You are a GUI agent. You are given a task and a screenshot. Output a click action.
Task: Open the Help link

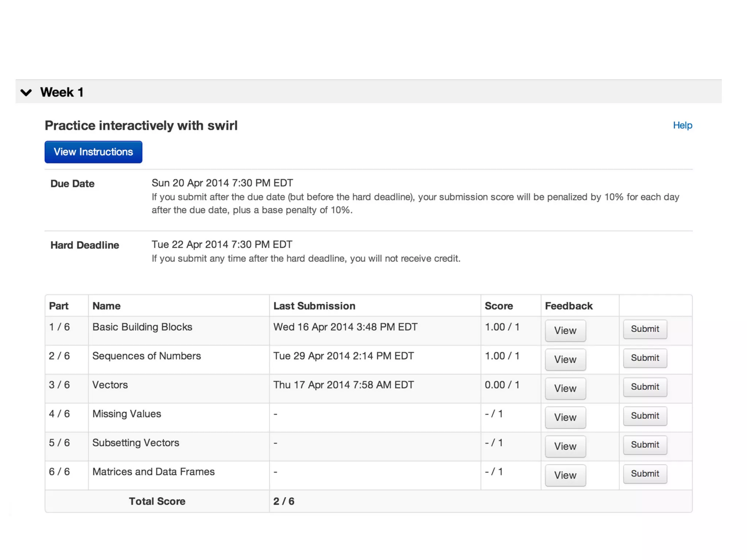682,125
